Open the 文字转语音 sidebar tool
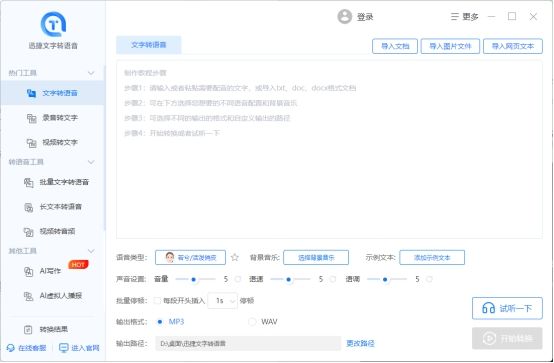Screen dimensions: 554x363 point(52,93)
